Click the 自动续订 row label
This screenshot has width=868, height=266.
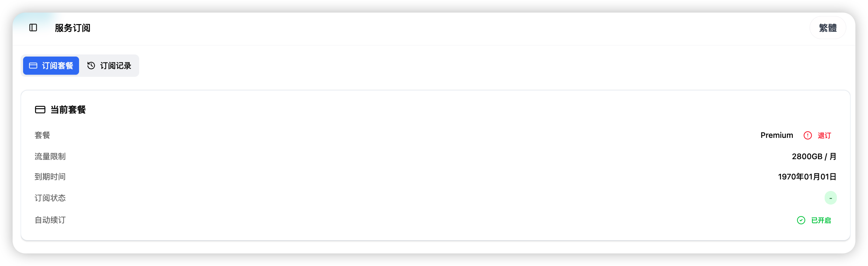[50, 220]
